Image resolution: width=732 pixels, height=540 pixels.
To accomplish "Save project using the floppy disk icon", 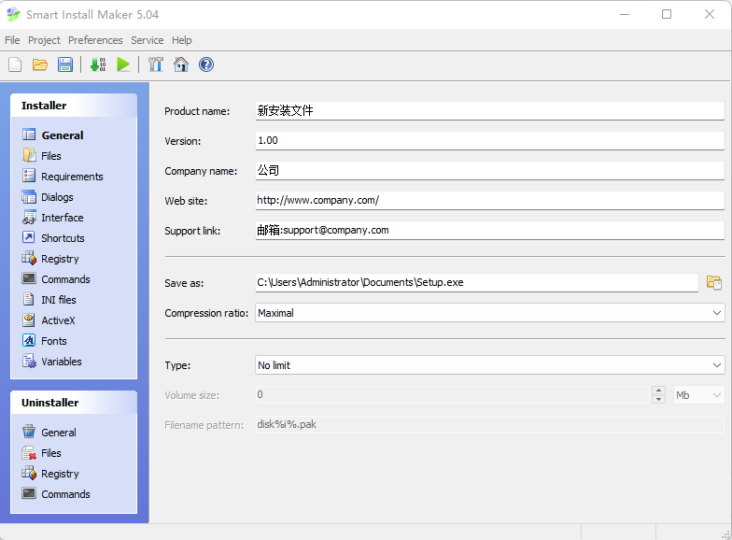I will click(x=65, y=65).
